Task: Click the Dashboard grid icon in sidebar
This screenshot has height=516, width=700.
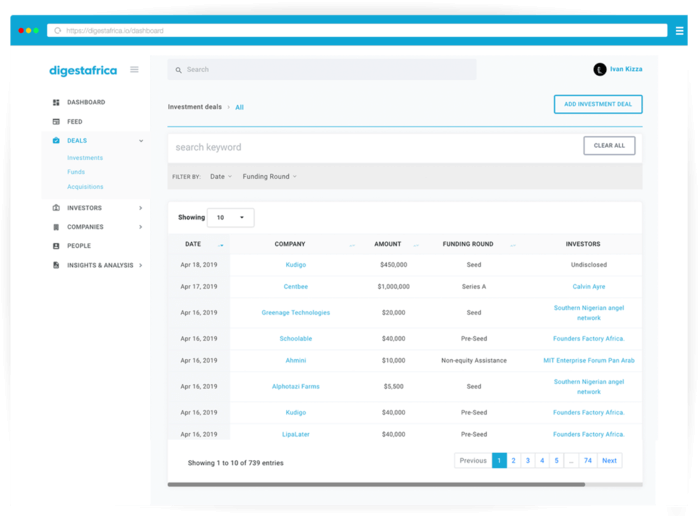Action: [56, 102]
